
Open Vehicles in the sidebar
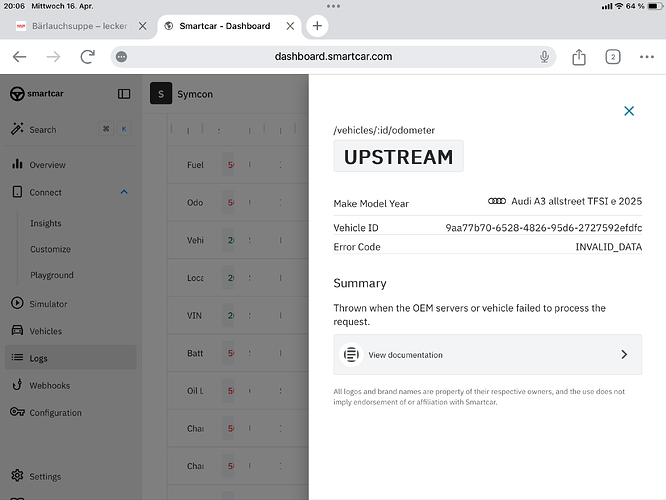(x=45, y=331)
